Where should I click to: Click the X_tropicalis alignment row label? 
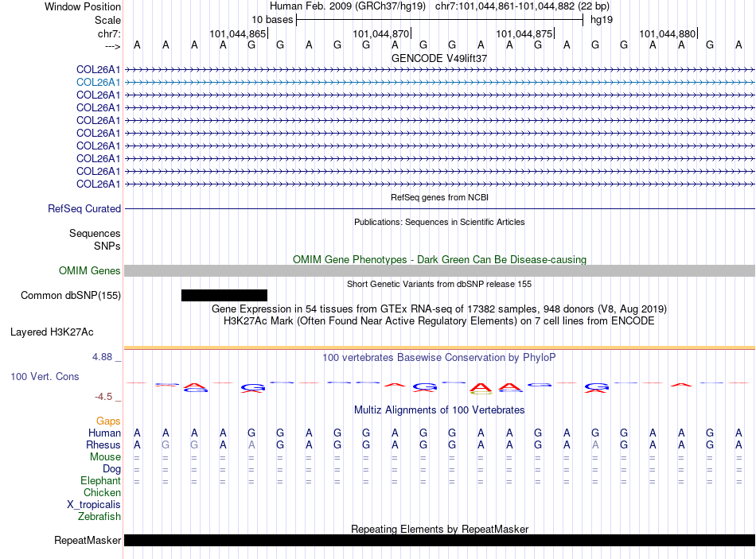point(94,505)
